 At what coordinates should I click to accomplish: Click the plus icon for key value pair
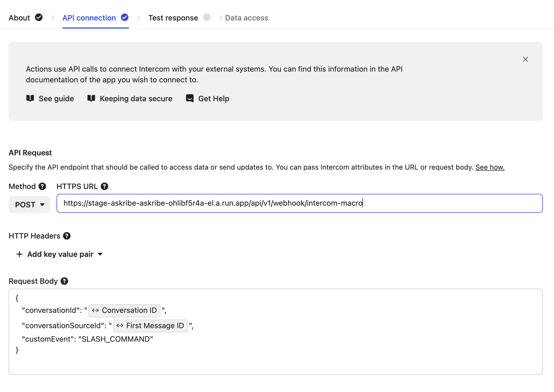(x=19, y=254)
